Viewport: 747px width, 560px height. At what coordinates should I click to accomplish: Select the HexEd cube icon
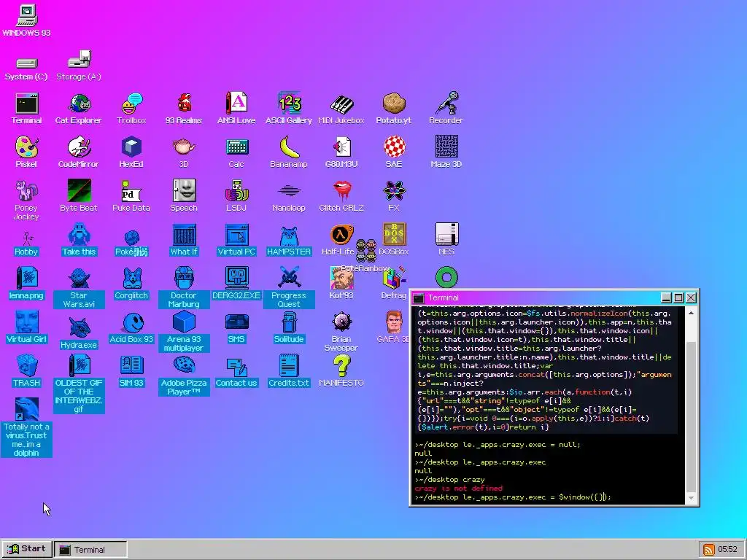131,152
